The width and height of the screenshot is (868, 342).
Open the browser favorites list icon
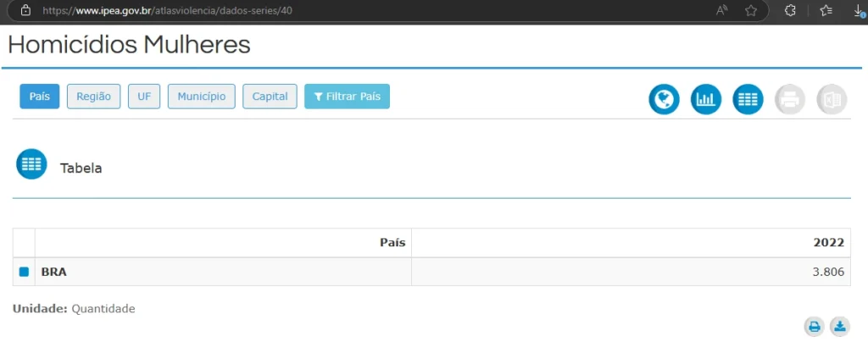[x=826, y=11]
